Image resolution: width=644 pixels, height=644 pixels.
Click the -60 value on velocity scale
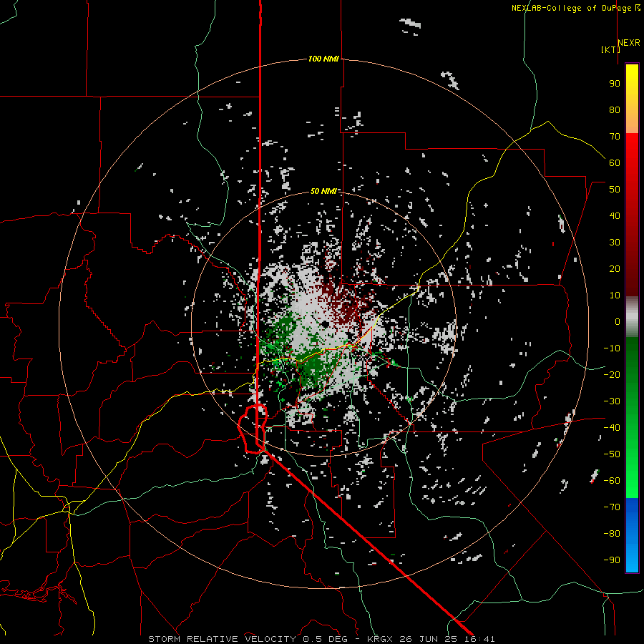pyautogui.click(x=612, y=481)
